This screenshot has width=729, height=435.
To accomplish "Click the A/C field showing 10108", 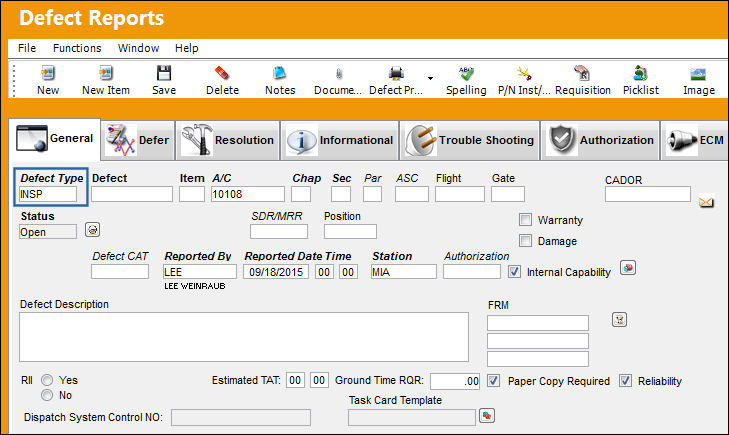I will (248, 194).
